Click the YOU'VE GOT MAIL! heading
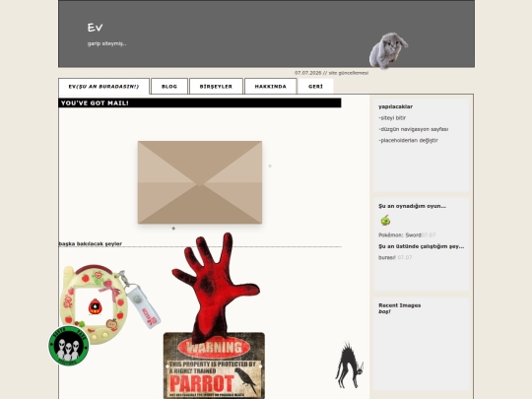 pos(95,103)
